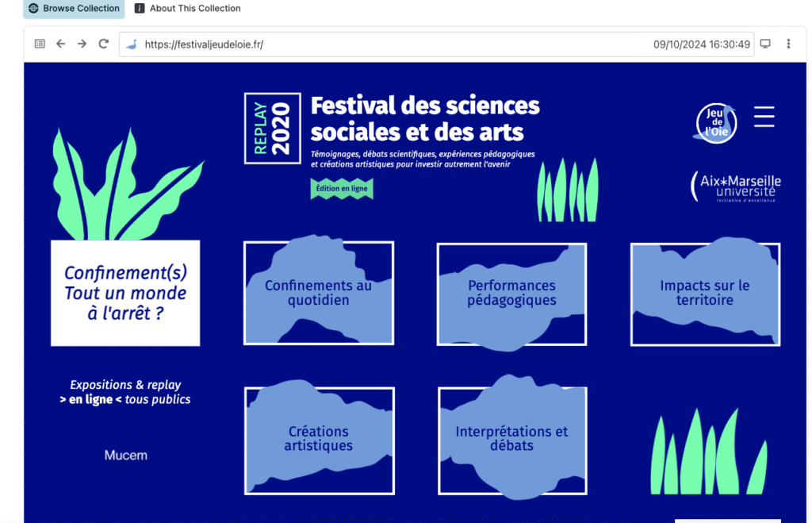Open the three-dot options menu
Screen dimensions: 812x523
pyautogui.click(x=788, y=44)
